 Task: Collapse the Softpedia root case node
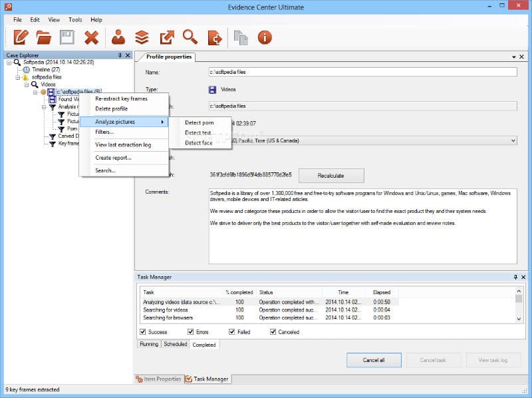click(x=9, y=62)
